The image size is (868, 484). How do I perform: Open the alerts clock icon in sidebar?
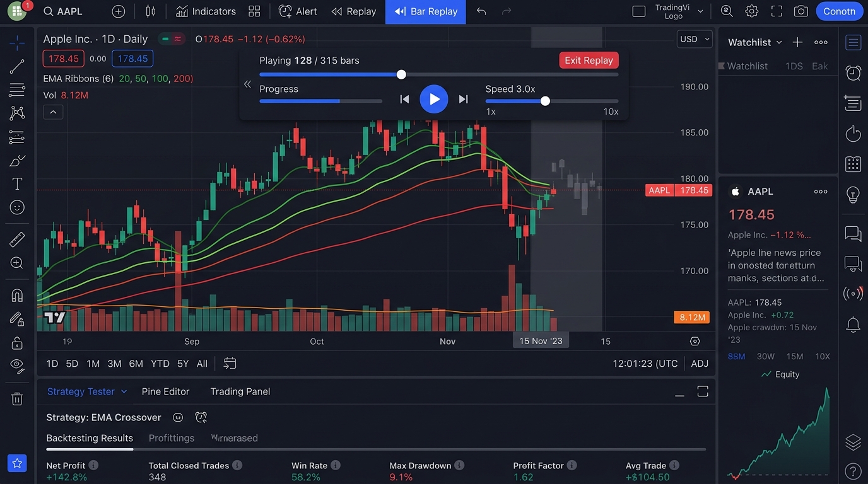(x=853, y=73)
